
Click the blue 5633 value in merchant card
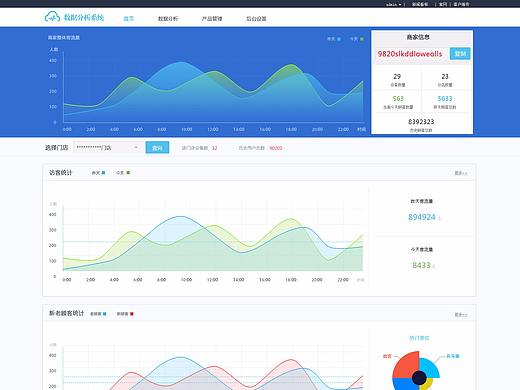tap(445, 99)
